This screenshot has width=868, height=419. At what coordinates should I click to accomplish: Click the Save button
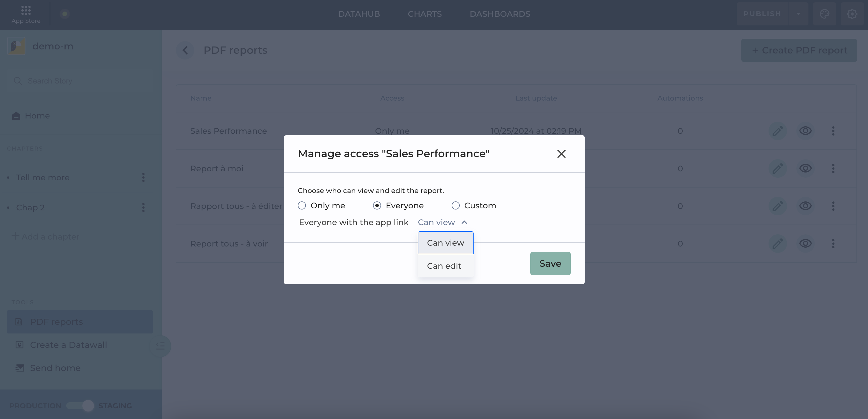[x=550, y=263]
